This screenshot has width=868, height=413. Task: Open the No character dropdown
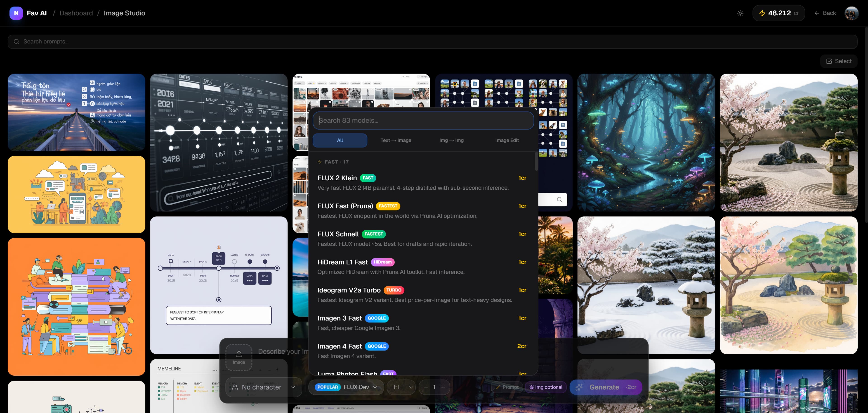(x=264, y=387)
